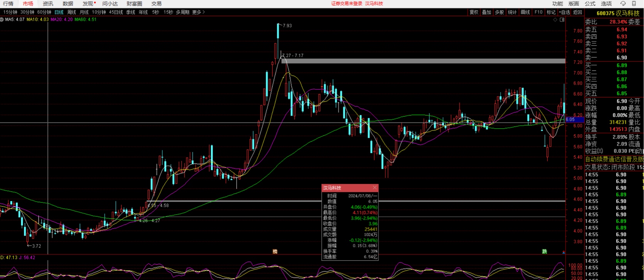Open the 发现 tab
The width and height of the screenshot is (644, 280).
click(88, 4)
